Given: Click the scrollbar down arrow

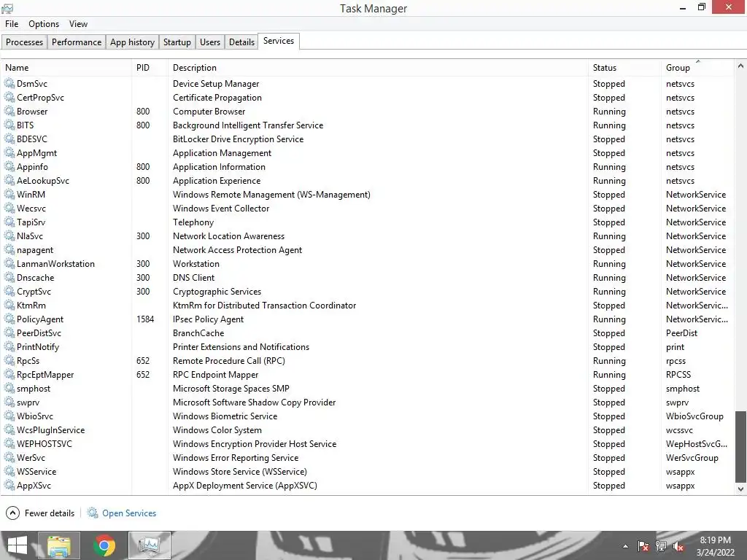Looking at the screenshot, I should pos(741,489).
